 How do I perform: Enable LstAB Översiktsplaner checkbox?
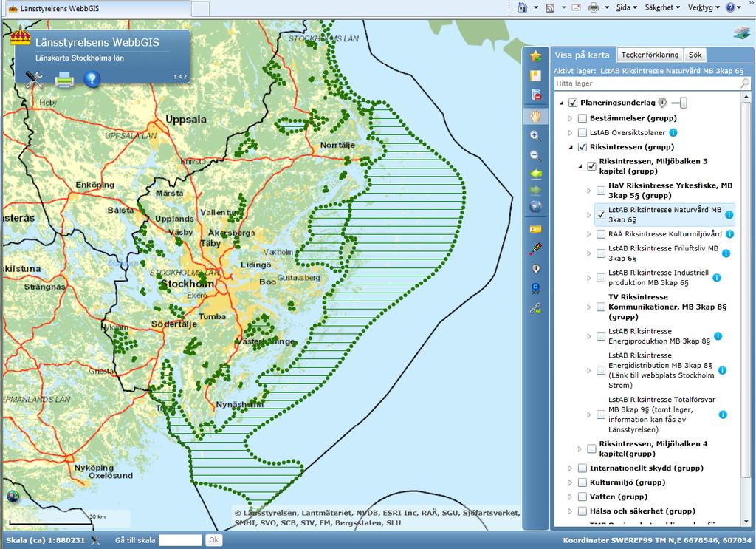click(583, 133)
